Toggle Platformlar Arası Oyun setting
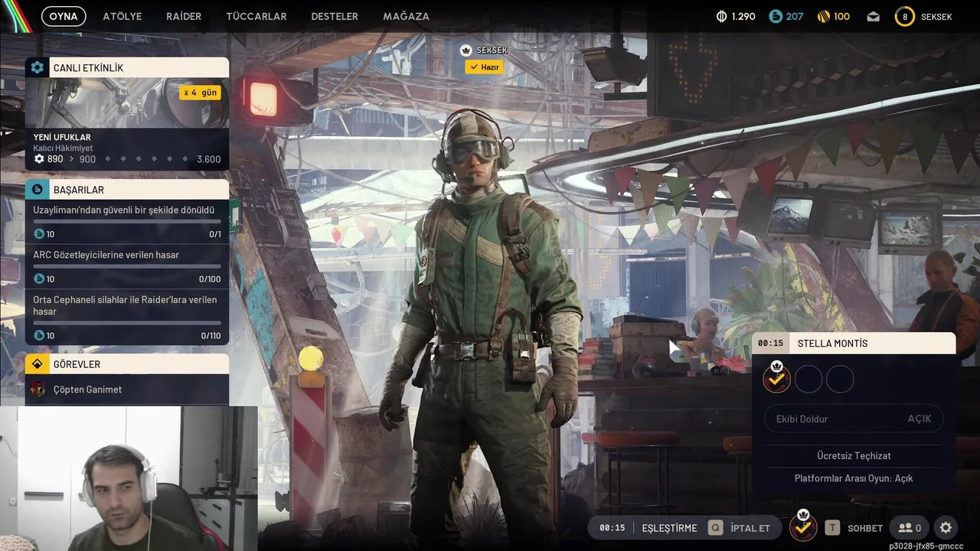The height and width of the screenshot is (551, 980). click(x=854, y=478)
